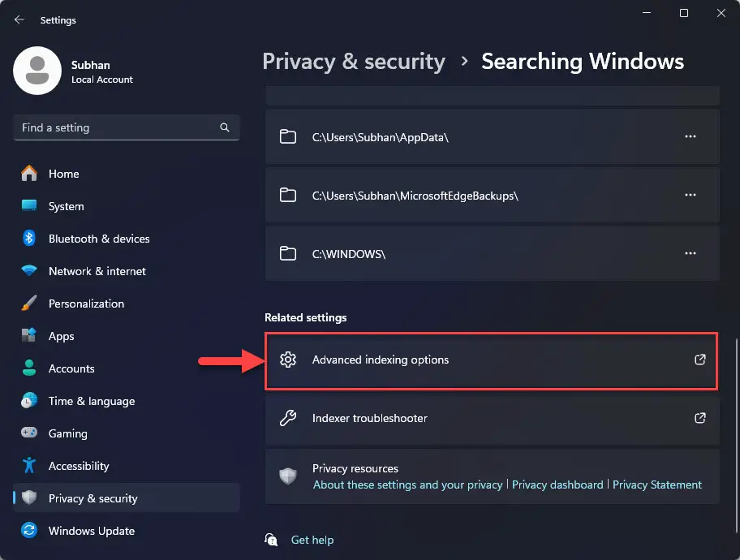Screen dimensions: 740x560
Task: Open more options for the AppData folder entry
Action: coord(691,136)
